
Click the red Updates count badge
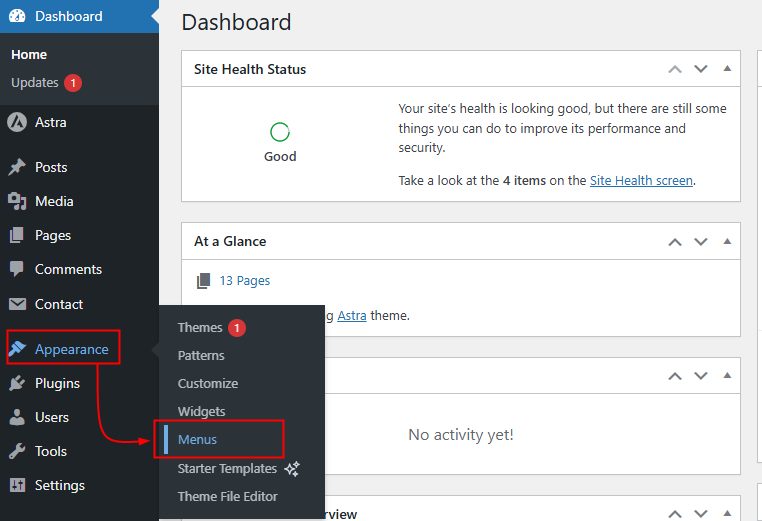pos(73,83)
